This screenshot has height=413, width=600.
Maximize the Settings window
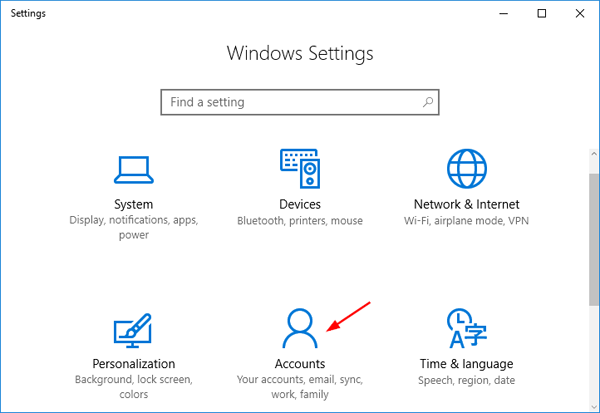click(542, 14)
